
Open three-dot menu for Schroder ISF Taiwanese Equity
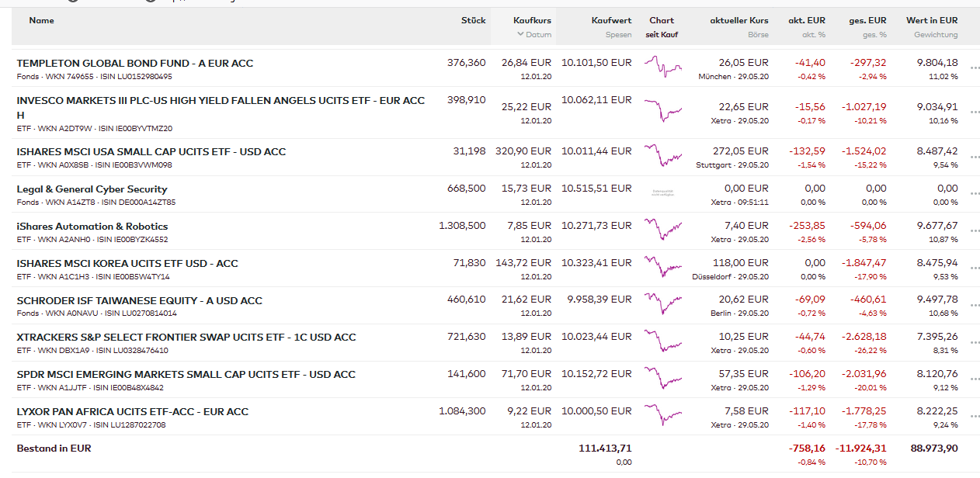(975, 307)
